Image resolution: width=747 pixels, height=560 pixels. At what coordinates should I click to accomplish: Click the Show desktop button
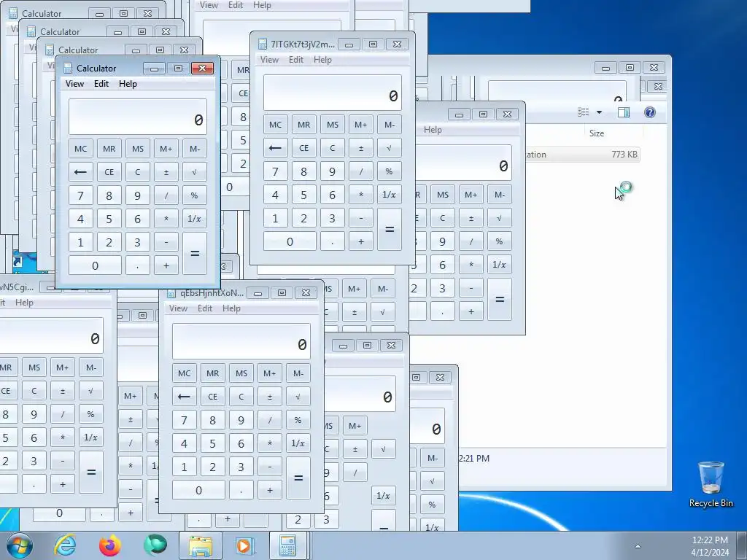(742, 545)
